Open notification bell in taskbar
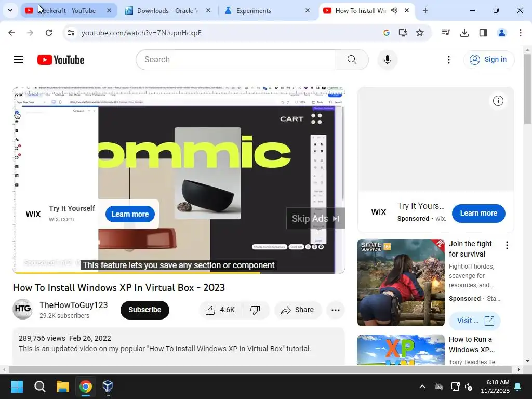Viewport: 532px width, 399px height. point(518,387)
